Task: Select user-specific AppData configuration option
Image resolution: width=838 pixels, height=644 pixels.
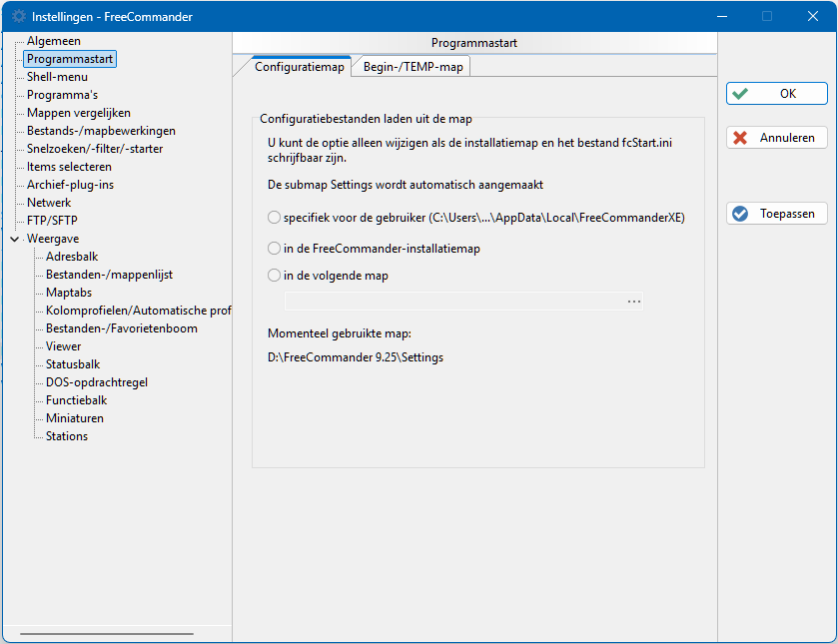Action: (x=274, y=218)
